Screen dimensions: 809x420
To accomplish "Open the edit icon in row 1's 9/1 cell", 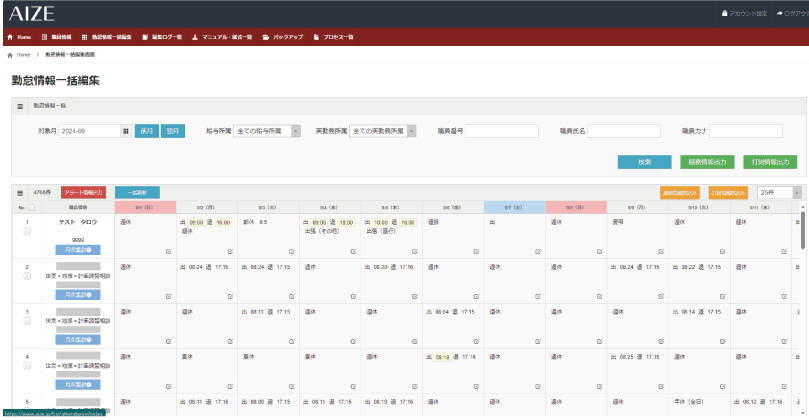I will point(169,250).
